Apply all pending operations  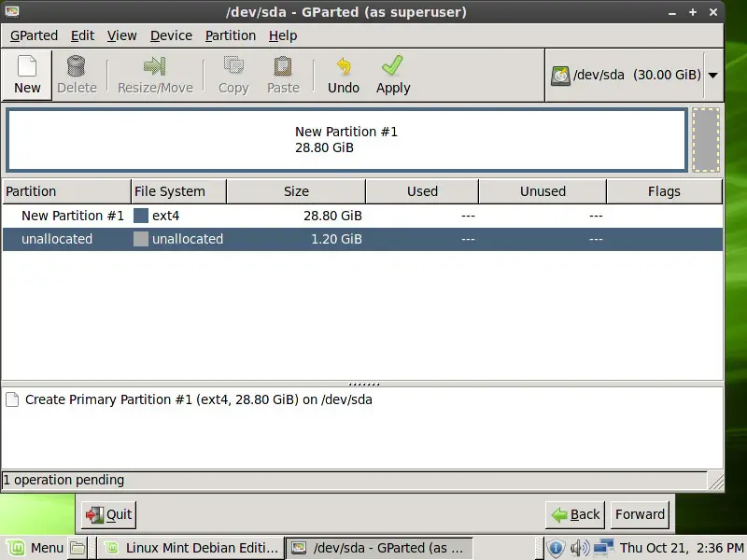[x=393, y=76]
